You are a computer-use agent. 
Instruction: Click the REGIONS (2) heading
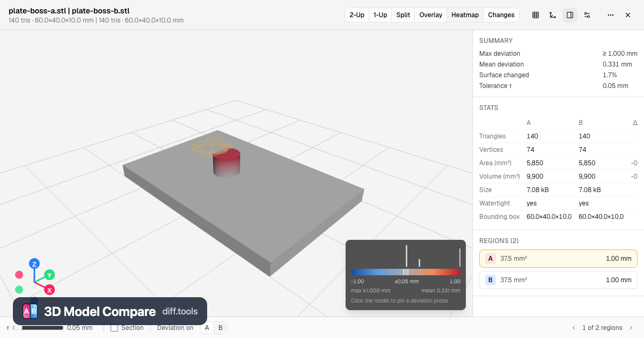tap(499, 241)
